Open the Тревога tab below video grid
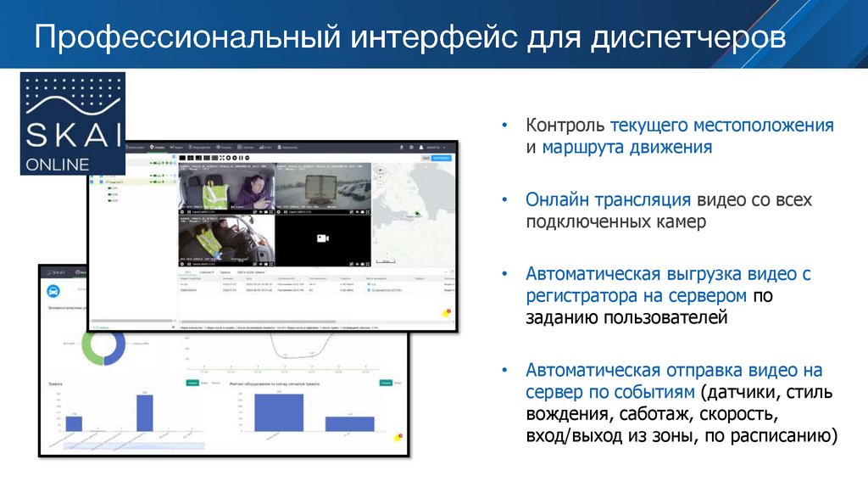Viewport: 868px width, 487px height. [x=225, y=272]
